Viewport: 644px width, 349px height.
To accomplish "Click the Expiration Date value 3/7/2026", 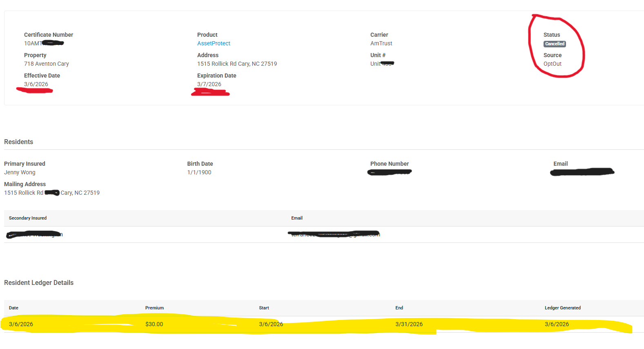I will click(x=209, y=84).
